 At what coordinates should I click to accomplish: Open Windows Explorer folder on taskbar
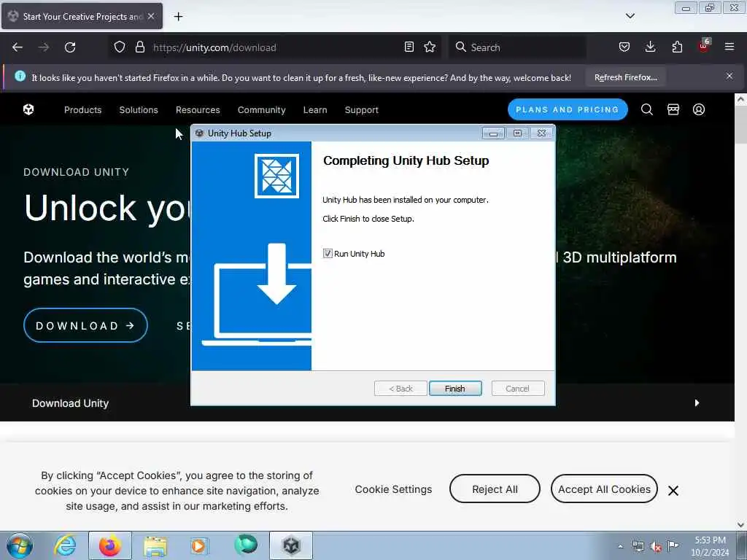coord(155,545)
